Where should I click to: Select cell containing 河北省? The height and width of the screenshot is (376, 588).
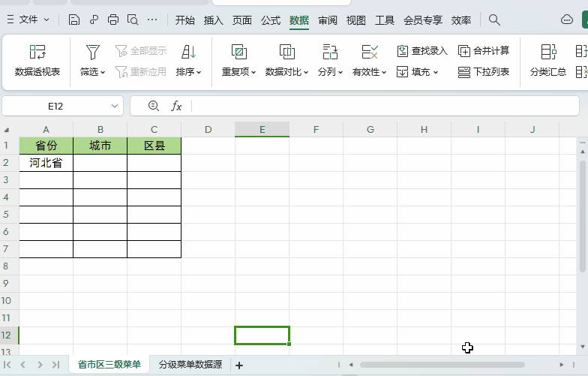tap(46, 163)
